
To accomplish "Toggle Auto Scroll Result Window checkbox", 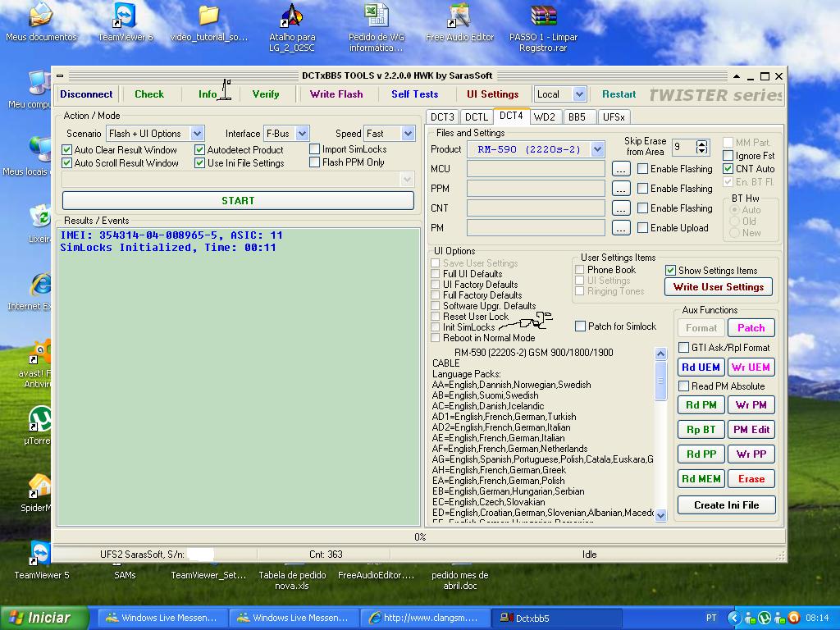I will coord(67,163).
